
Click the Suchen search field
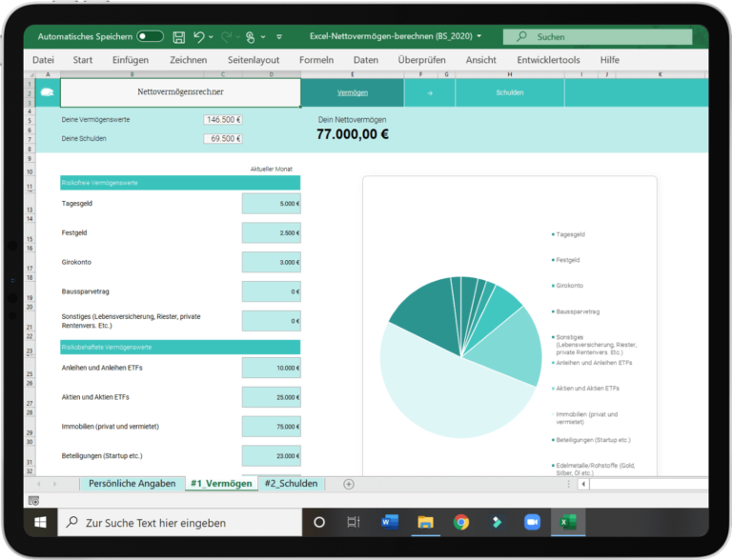coord(598,37)
